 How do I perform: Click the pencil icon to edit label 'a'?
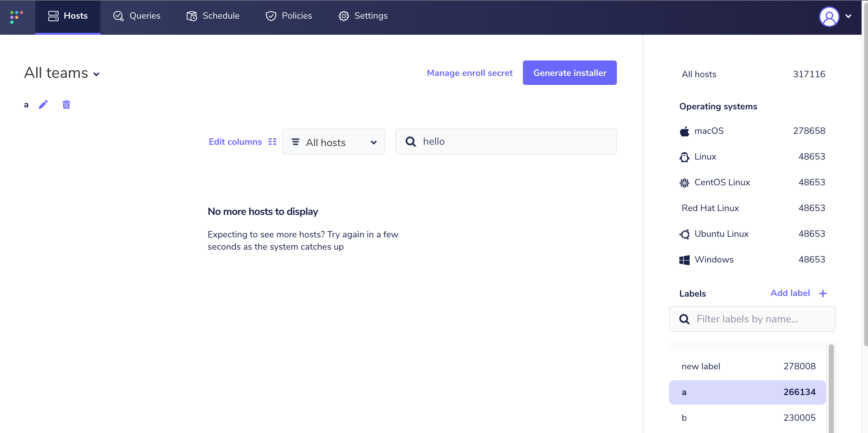coord(43,104)
